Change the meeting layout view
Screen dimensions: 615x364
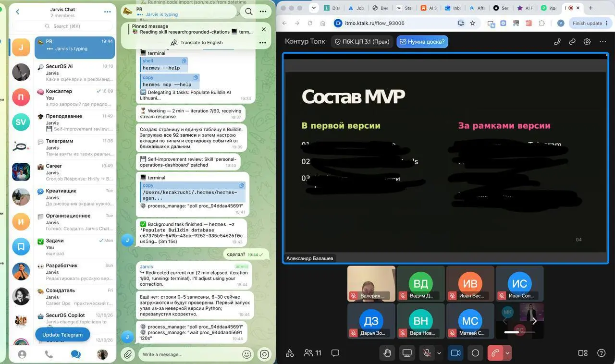[583, 353]
